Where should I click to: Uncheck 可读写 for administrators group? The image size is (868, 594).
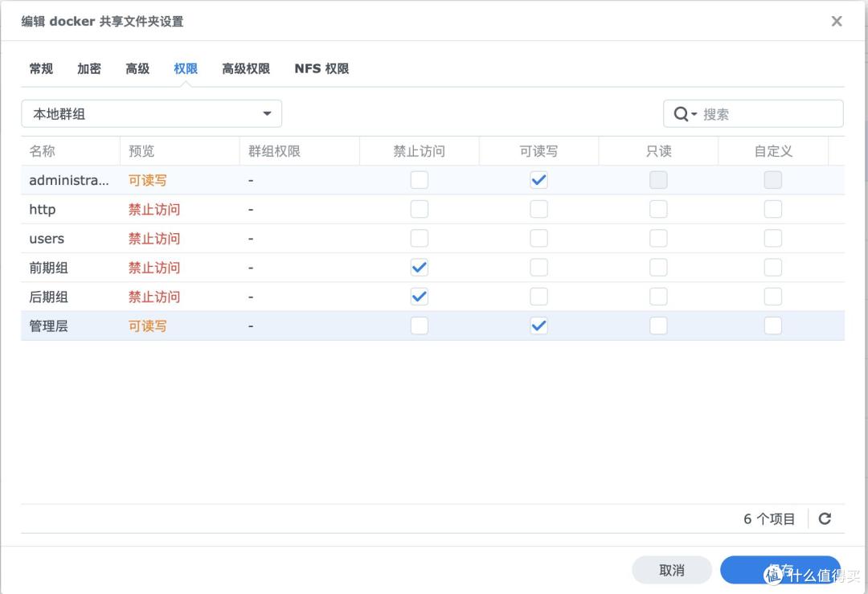538,180
